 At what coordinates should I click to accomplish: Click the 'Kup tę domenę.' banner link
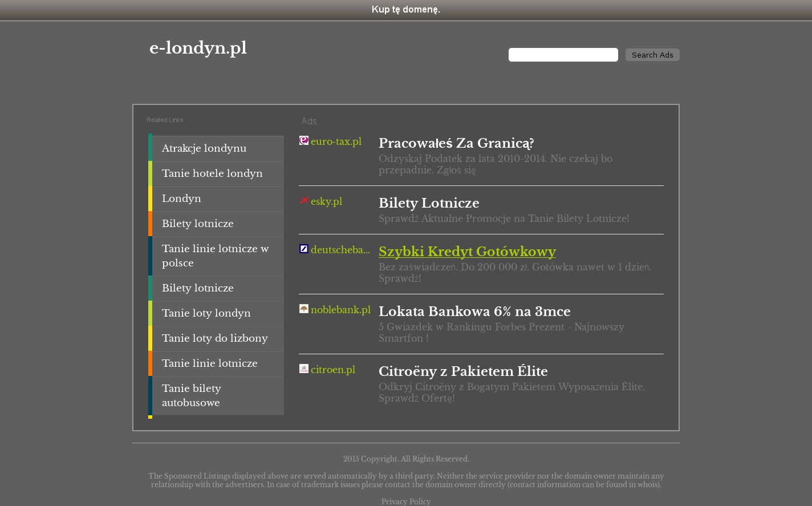pyautogui.click(x=406, y=10)
